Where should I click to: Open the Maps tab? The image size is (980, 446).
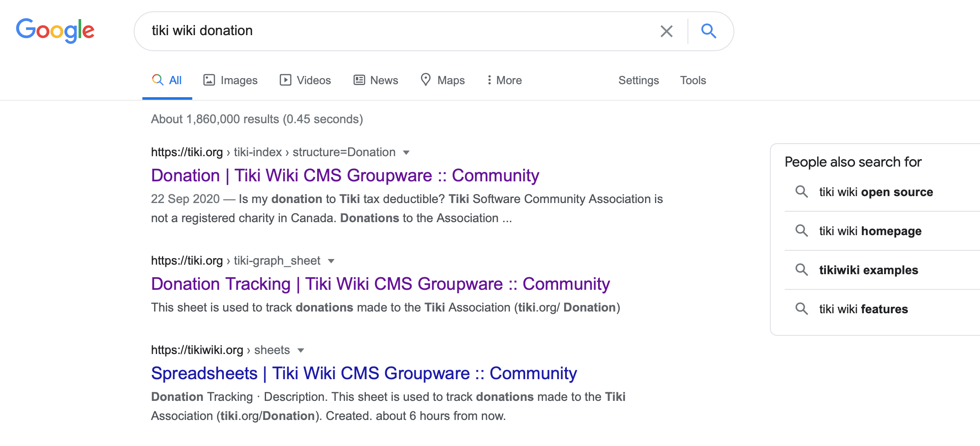click(x=443, y=80)
